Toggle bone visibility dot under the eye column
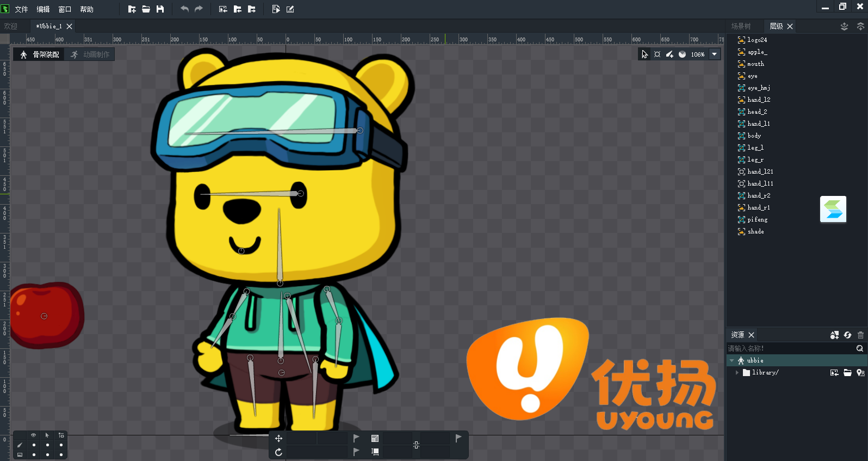Screen dimensions: 868x461 pyautogui.click(x=34, y=445)
